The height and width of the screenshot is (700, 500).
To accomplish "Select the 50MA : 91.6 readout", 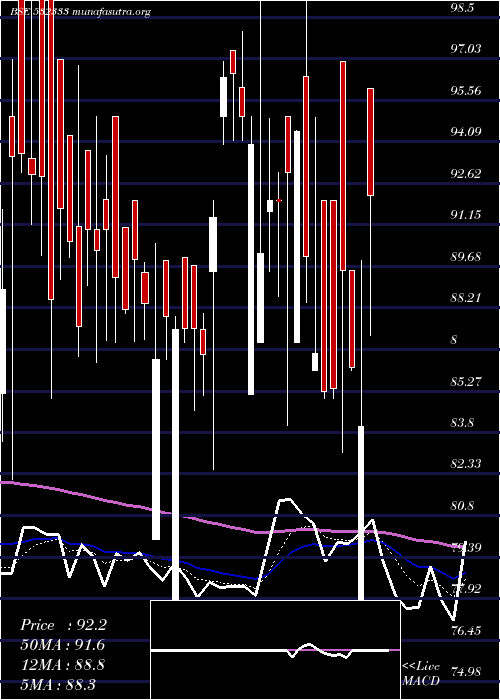I will [x=63, y=646].
